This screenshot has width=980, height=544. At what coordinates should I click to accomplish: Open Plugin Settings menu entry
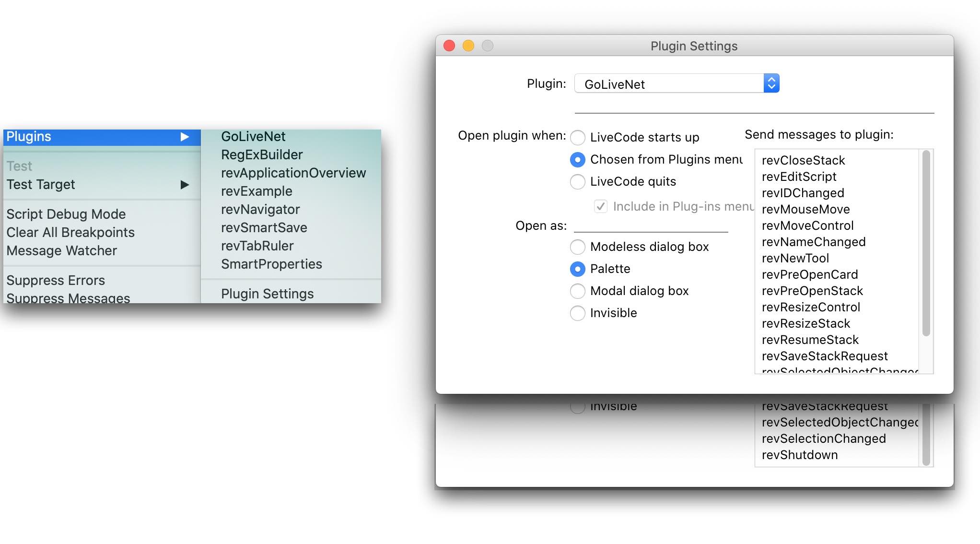pos(267,294)
